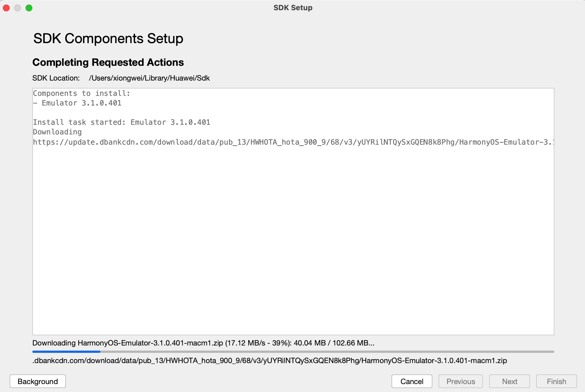
Task: Click the 'Components to install' log line
Action: (x=81, y=93)
